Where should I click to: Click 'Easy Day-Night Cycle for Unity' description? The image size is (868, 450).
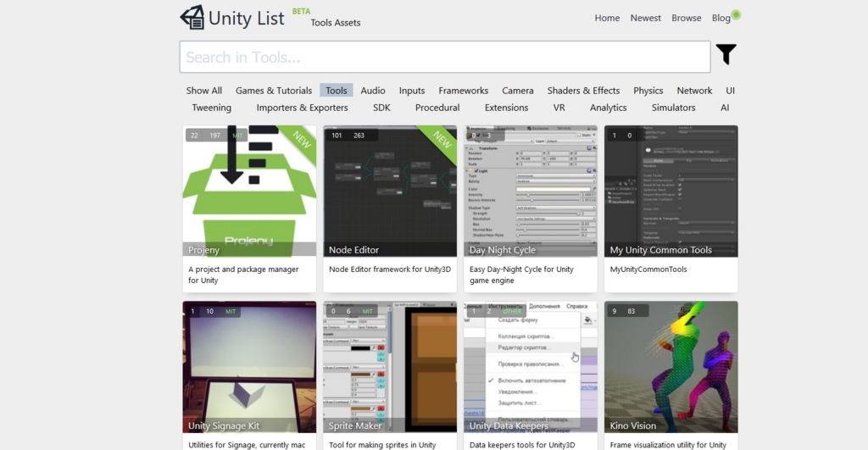[x=521, y=275]
